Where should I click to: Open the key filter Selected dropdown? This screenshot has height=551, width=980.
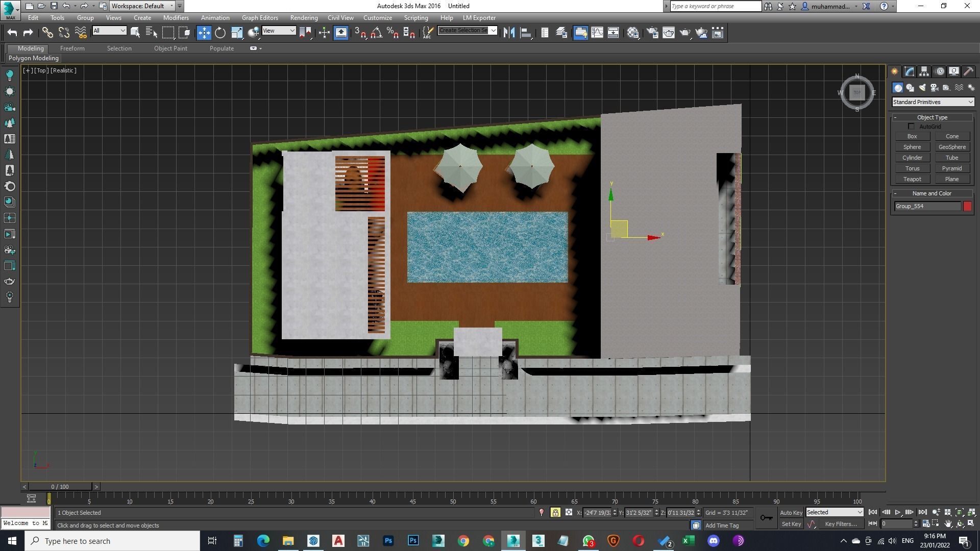point(835,512)
